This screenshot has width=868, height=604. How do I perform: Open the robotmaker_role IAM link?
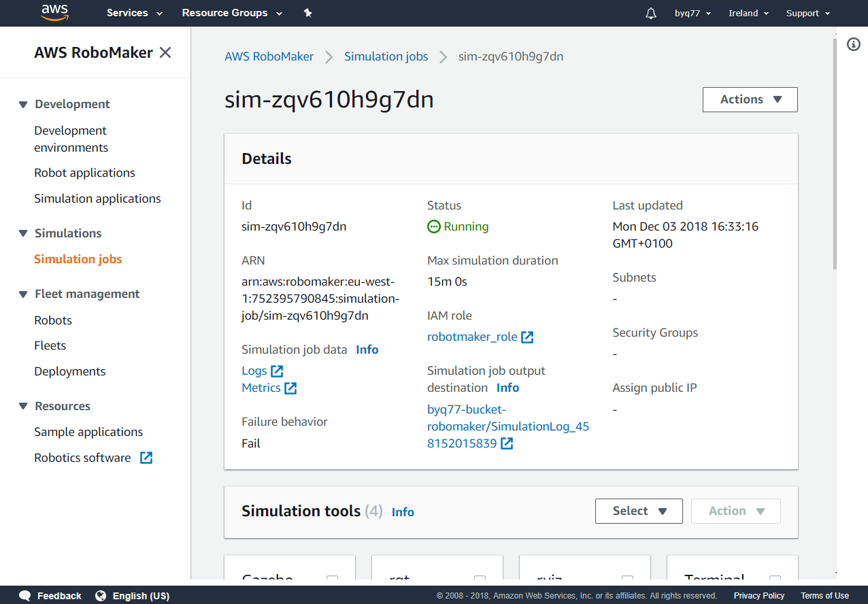click(472, 337)
